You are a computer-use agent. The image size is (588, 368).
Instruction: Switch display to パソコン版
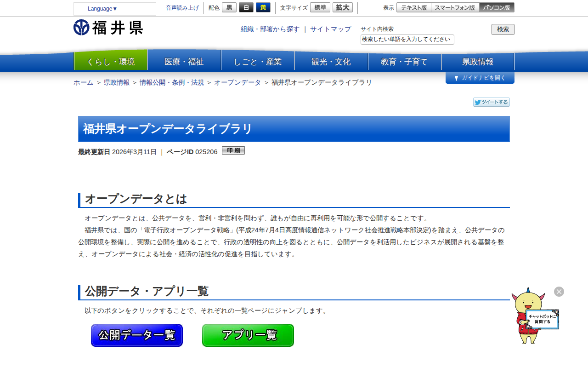click(497, 7)
